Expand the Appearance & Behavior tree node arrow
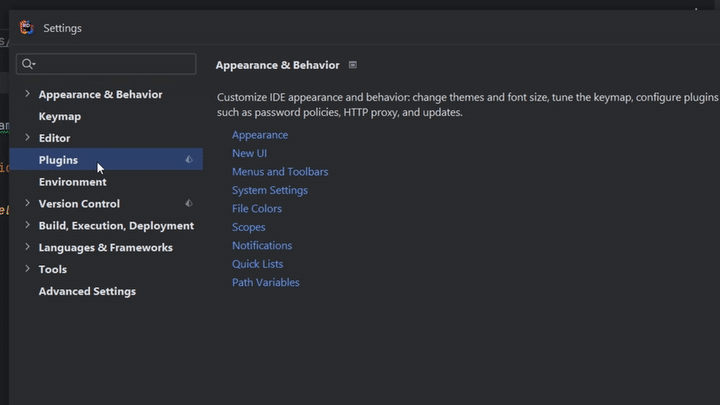Viewport: 720px width, 405px height. pyautogui.click(x=27, y=94)
